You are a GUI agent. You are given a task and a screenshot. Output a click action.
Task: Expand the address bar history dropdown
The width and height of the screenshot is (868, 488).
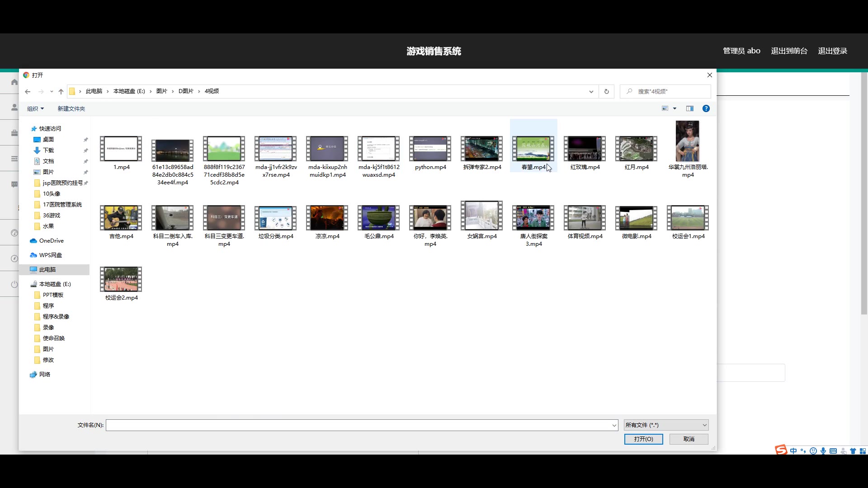[591, 92]
